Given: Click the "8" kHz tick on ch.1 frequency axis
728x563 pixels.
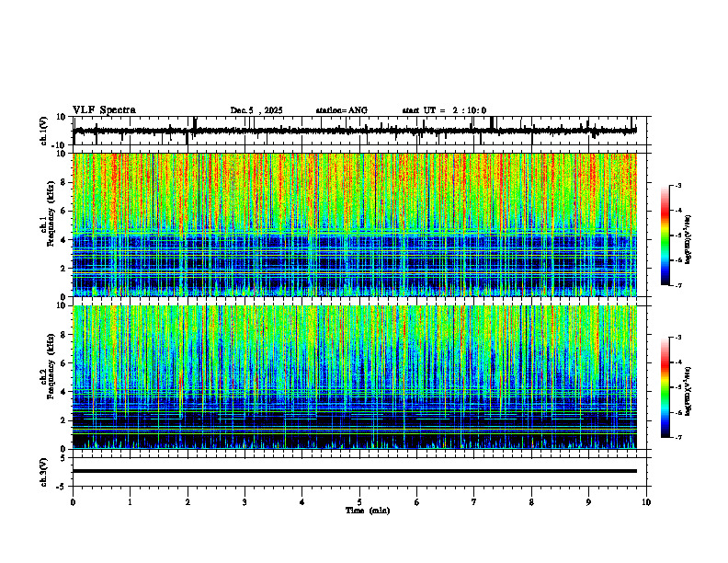Looking at the screenshot, I should [64, 182].
